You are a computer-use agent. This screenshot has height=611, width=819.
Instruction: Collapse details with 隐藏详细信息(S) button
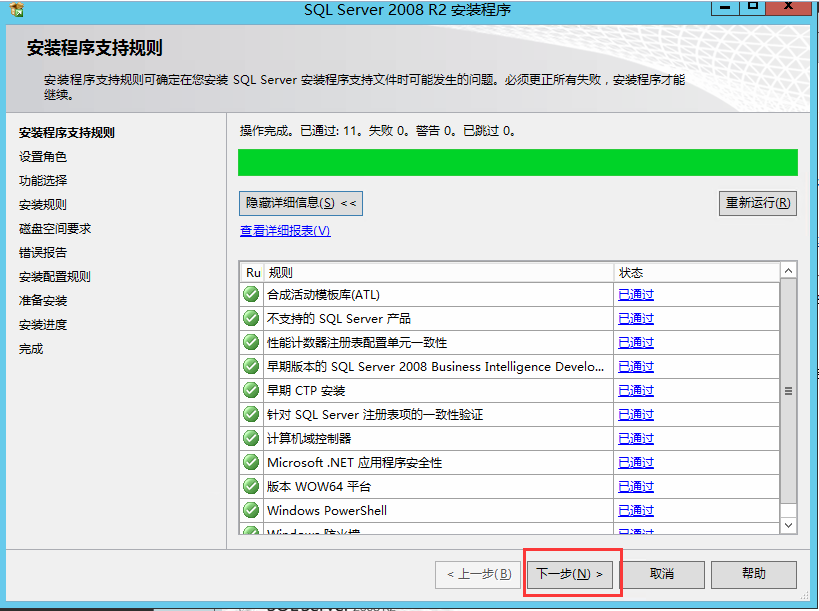[301, 203]
